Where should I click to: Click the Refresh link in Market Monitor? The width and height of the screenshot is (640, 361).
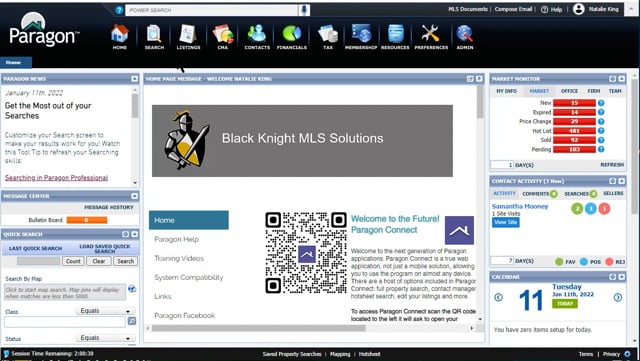(x=612, y=165)
